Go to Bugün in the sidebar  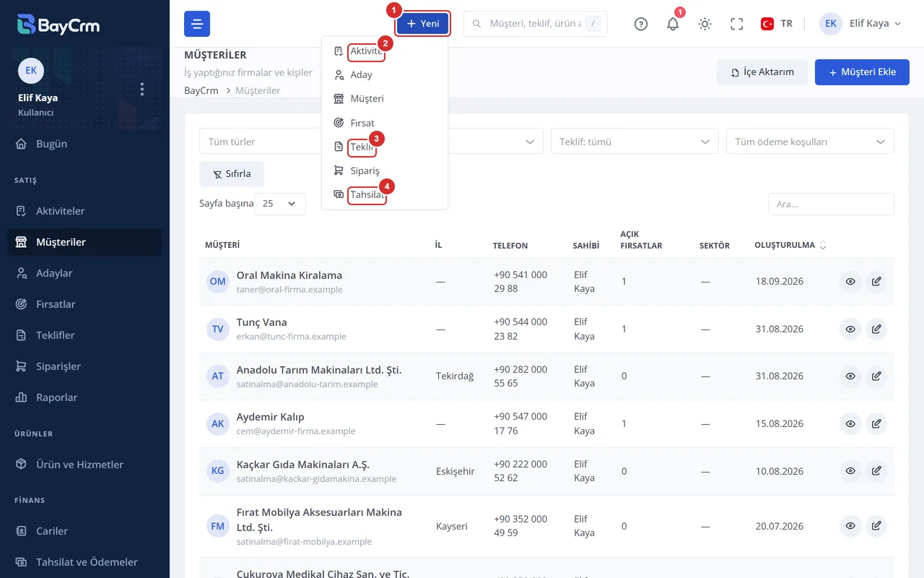tap(84, 144)
